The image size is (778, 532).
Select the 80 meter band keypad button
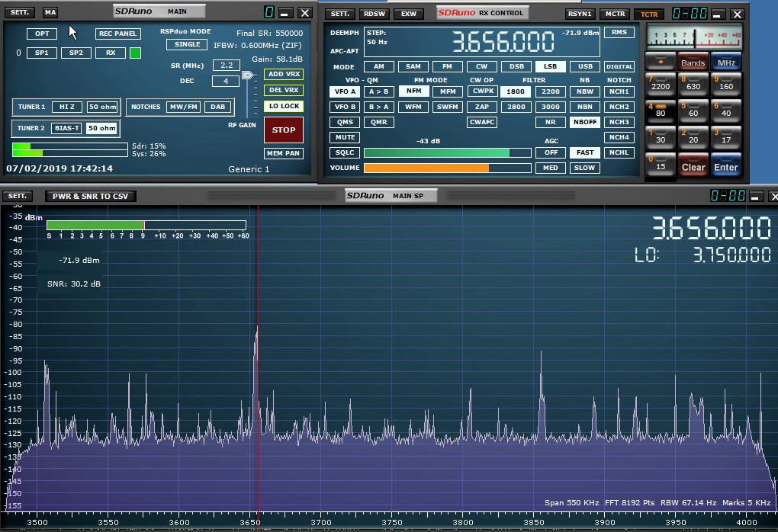(x=661, y=110)
